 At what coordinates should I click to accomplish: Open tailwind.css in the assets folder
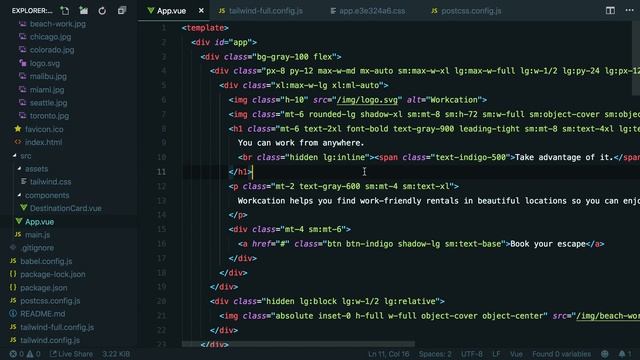(x=50, y=182)
